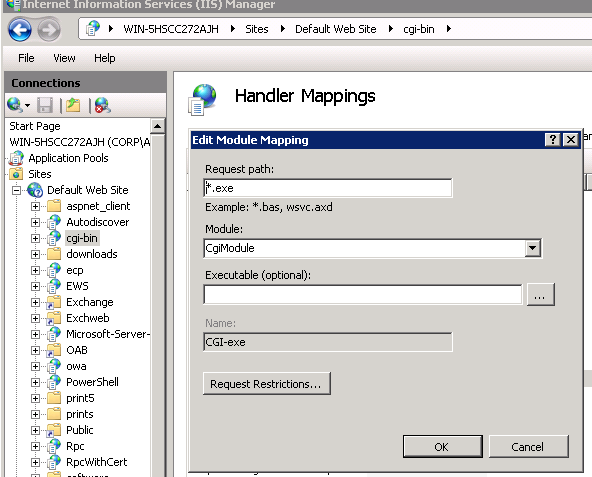Click the Handler Mappings header icon

(202, 99)
